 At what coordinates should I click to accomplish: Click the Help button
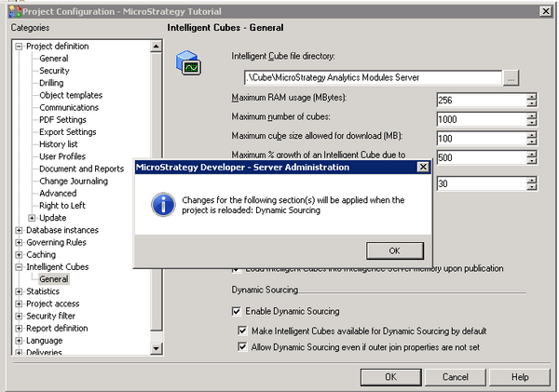point(519,377)
